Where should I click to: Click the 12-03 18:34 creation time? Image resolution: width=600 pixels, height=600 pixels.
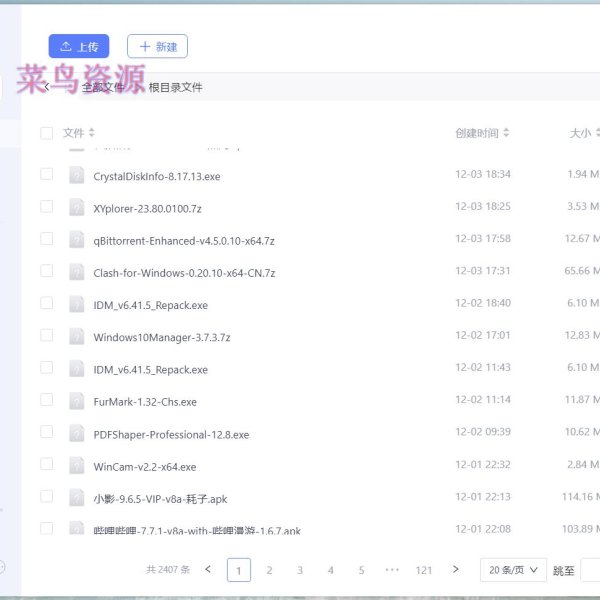[483, 174]
